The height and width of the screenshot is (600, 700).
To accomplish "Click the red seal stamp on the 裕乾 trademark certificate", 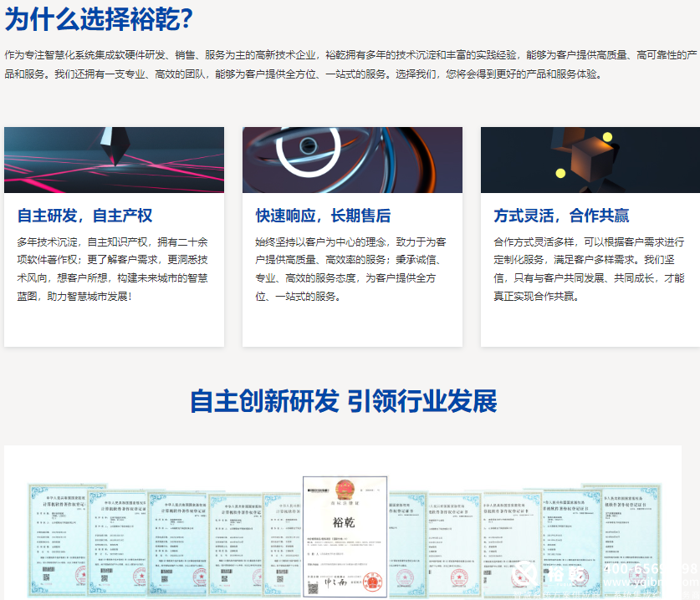I will (371, 581).
